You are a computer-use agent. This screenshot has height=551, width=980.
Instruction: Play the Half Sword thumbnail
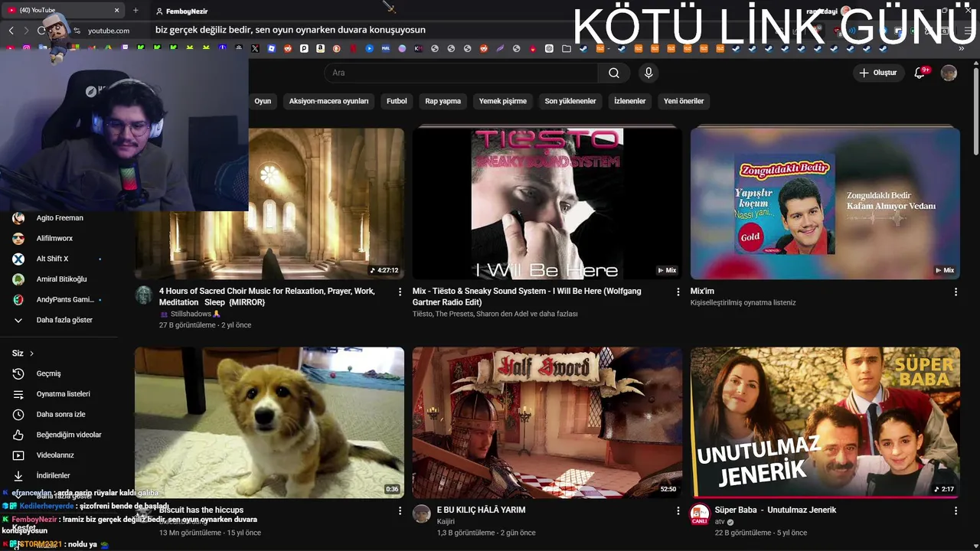547,422
